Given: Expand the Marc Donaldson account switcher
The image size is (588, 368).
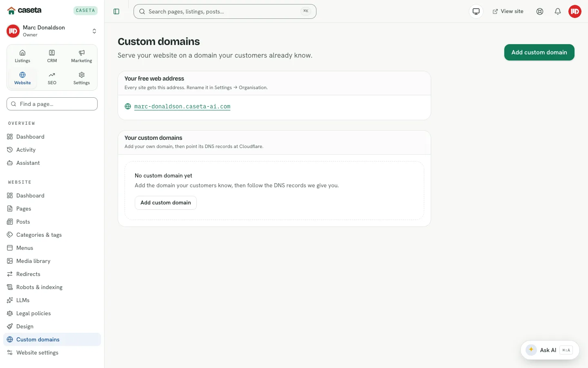Looking at the screenshot, I should point(52,31).
